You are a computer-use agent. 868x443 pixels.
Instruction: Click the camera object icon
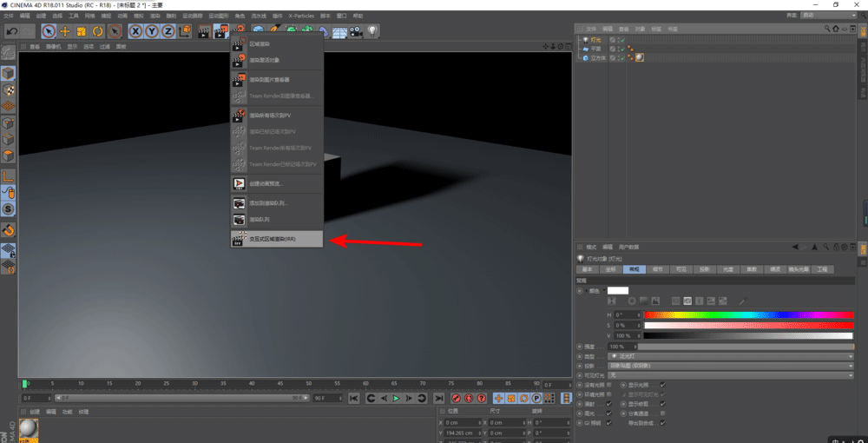[355, 32]
